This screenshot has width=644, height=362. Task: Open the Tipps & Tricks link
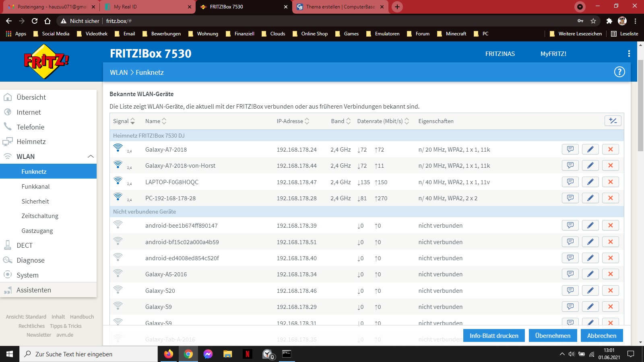click(x=66, y=326)
